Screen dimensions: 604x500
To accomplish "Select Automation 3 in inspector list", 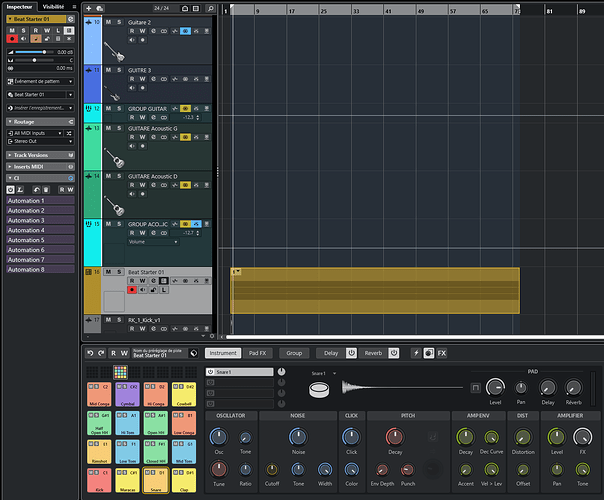I will [27, 221].
